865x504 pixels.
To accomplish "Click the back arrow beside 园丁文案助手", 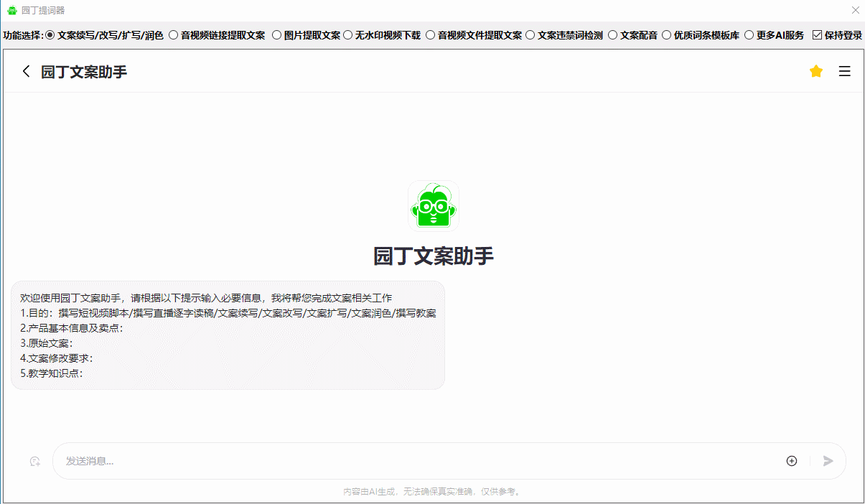I will (x=27, y=71).
